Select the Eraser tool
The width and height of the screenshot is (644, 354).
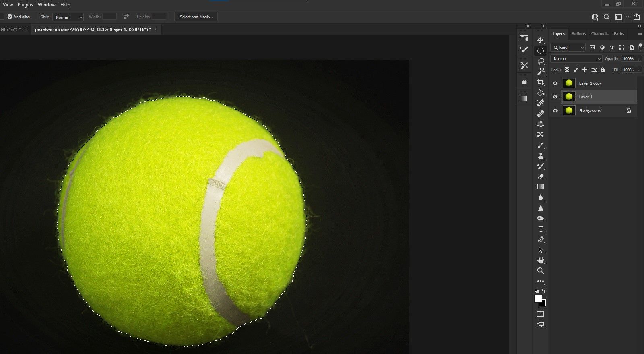click(541, 176)
